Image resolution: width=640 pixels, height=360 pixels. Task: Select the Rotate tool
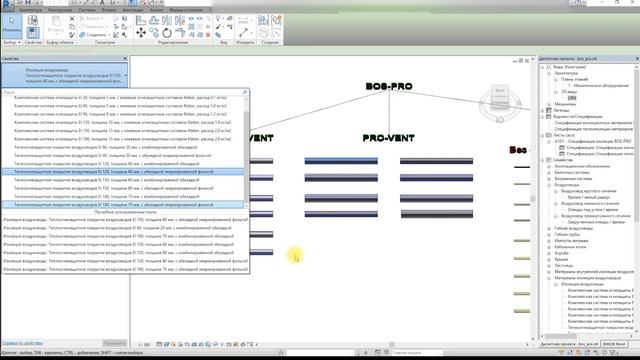167,33
